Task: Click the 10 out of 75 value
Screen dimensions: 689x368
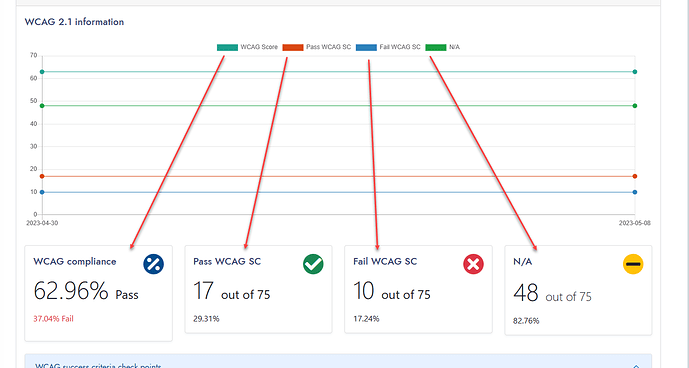Action: click(x=392, y=291)
